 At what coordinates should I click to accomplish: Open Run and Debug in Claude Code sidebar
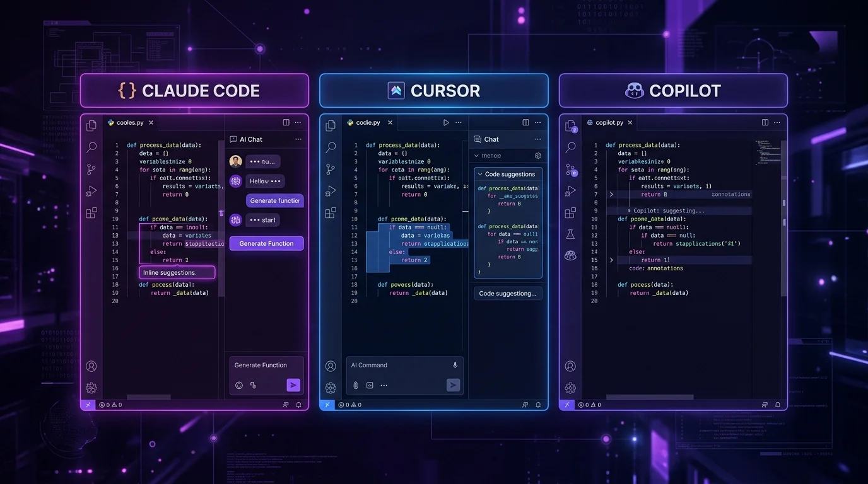coord(91,191)
